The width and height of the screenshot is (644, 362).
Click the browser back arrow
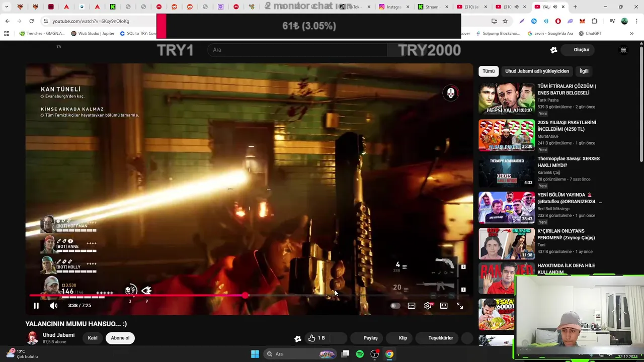click(x=7, y=21)
